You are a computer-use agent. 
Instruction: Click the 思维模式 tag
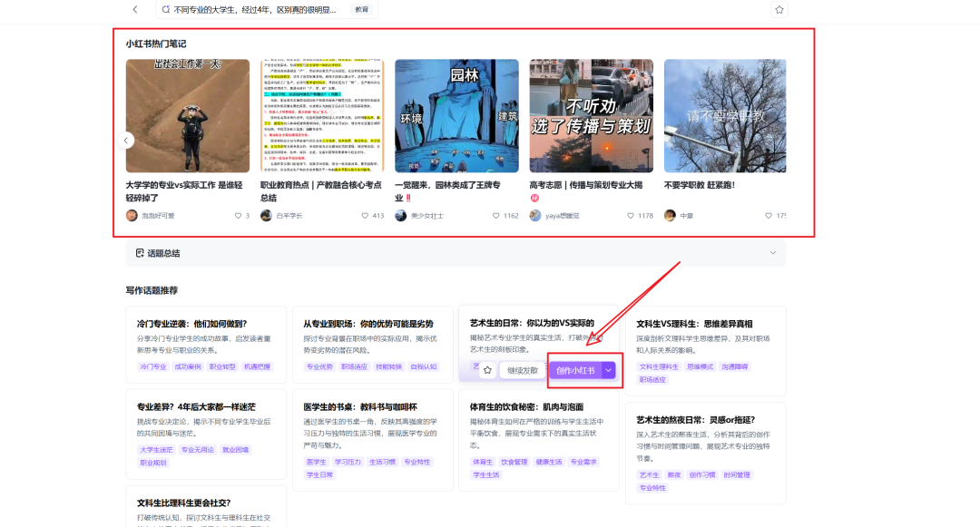click(x=700, y=366)
